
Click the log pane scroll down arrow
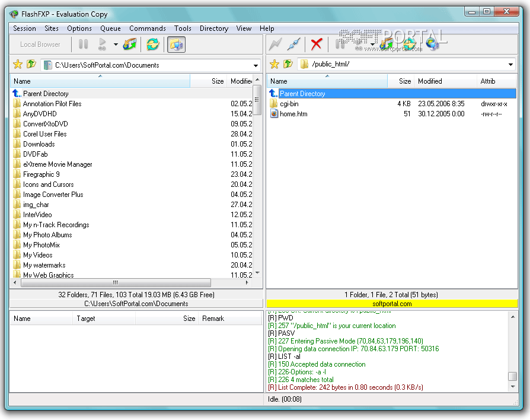coord(513,386)
